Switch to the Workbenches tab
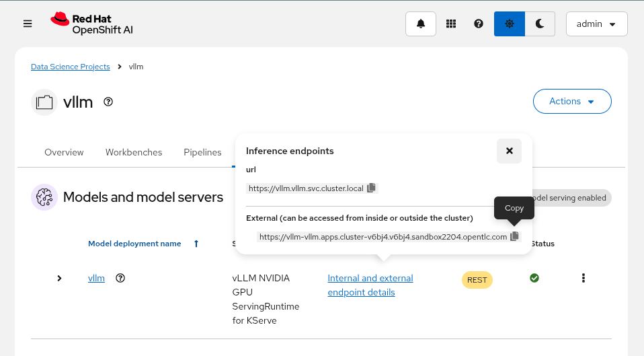This screenshot has height=356, width=644. click(x=134, y=152)
